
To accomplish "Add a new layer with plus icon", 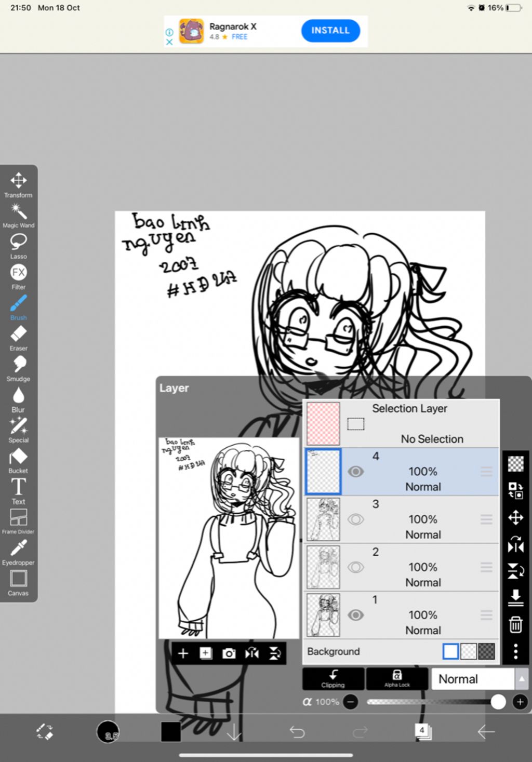I will pyautogui.click(x=183, y=653).
